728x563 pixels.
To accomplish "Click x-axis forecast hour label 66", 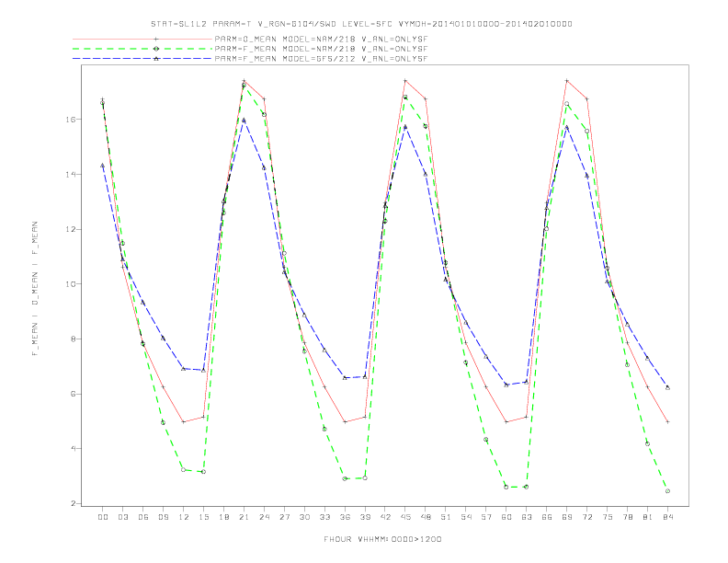I will [x=547, y=517].
